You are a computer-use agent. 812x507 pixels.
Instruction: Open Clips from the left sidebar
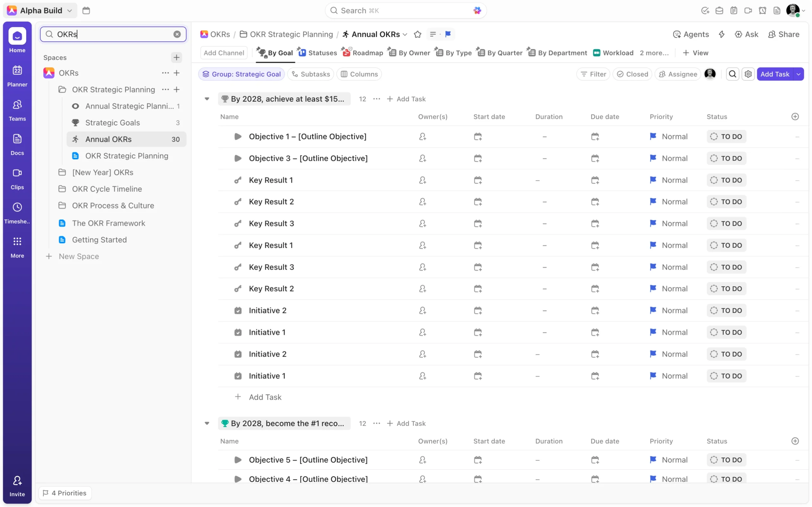tap(17, 178)
